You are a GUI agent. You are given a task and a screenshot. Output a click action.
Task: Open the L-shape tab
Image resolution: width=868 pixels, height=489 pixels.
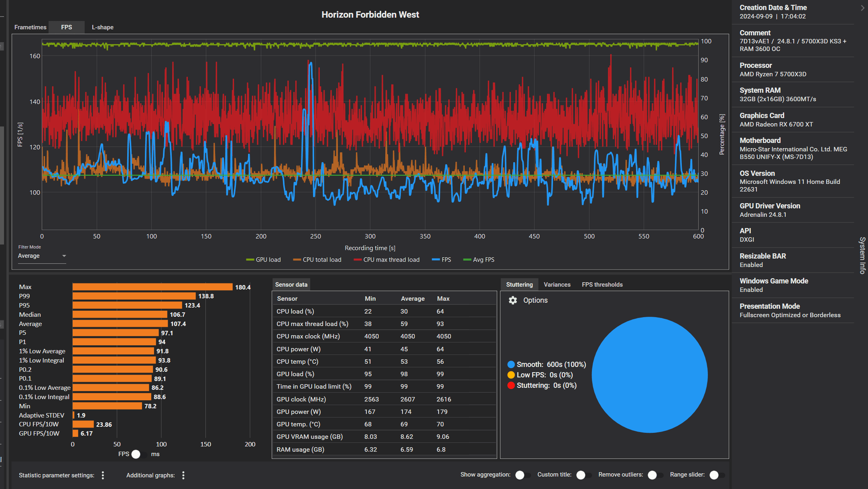[x=102, y=27]
